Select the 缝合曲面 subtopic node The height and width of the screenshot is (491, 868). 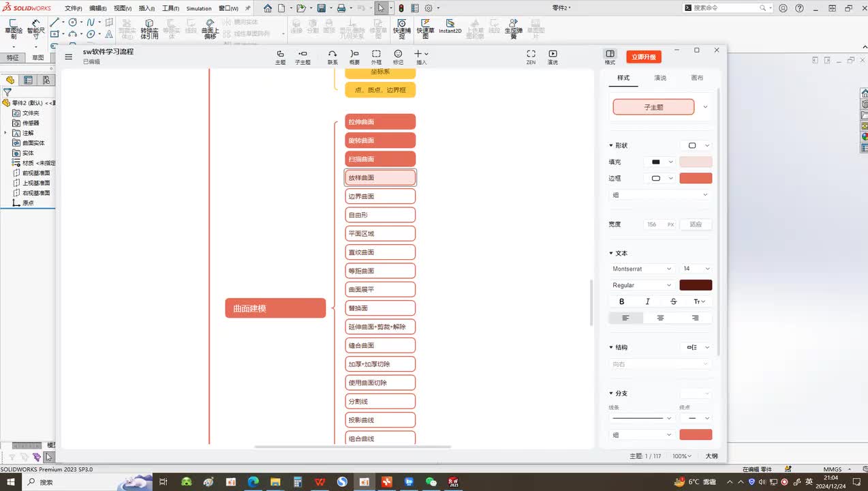[380, 346]
